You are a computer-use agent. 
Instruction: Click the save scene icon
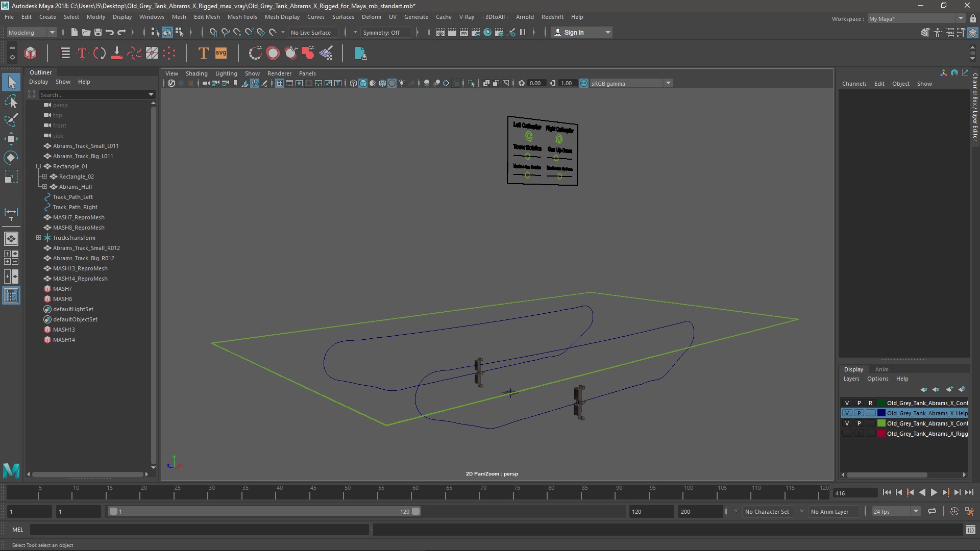click(98, 32)
